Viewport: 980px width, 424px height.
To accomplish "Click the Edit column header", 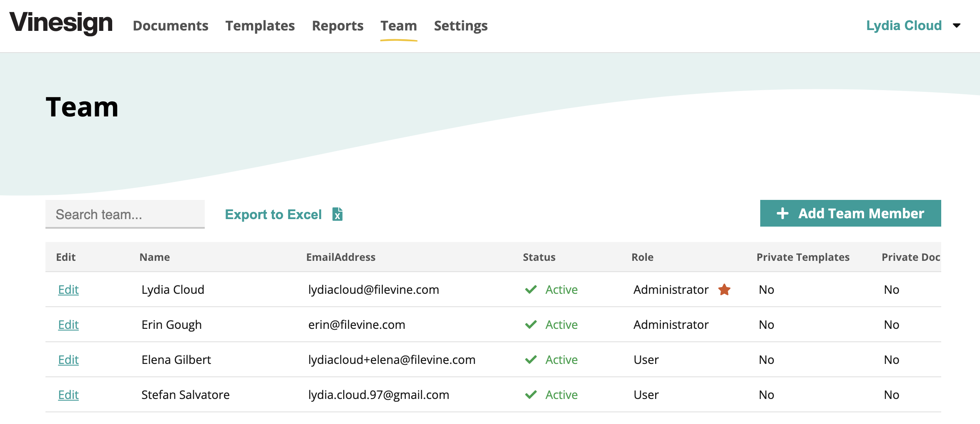I will point(66,257).
